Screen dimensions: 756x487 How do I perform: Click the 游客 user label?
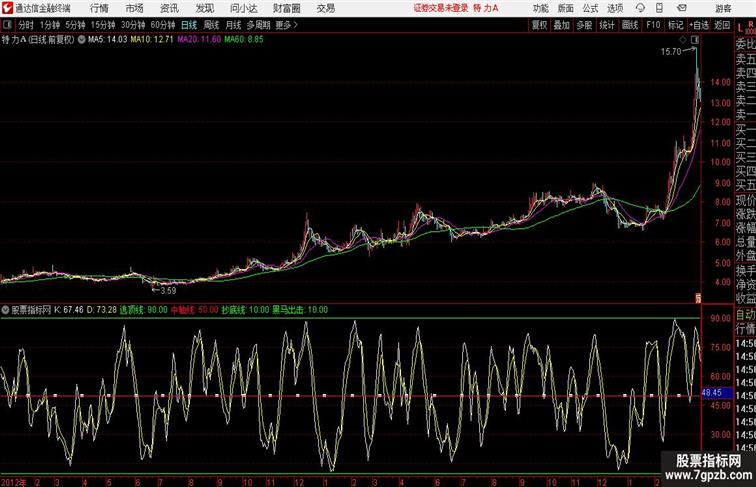[x=723, y=8]
